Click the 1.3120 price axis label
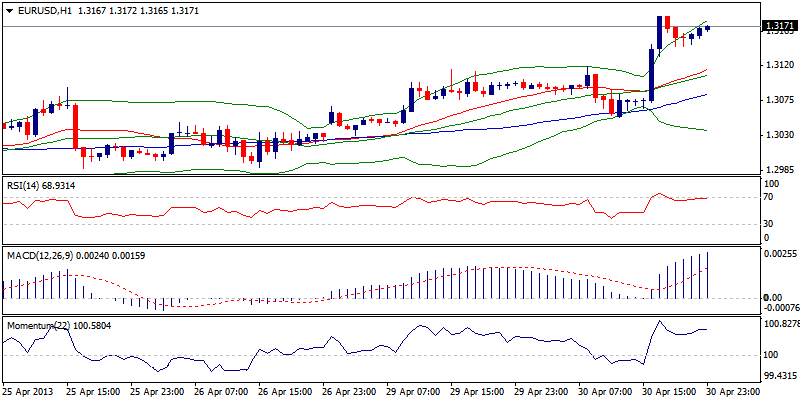This screenshot has height=400, width=800. (x=777, y=65)
